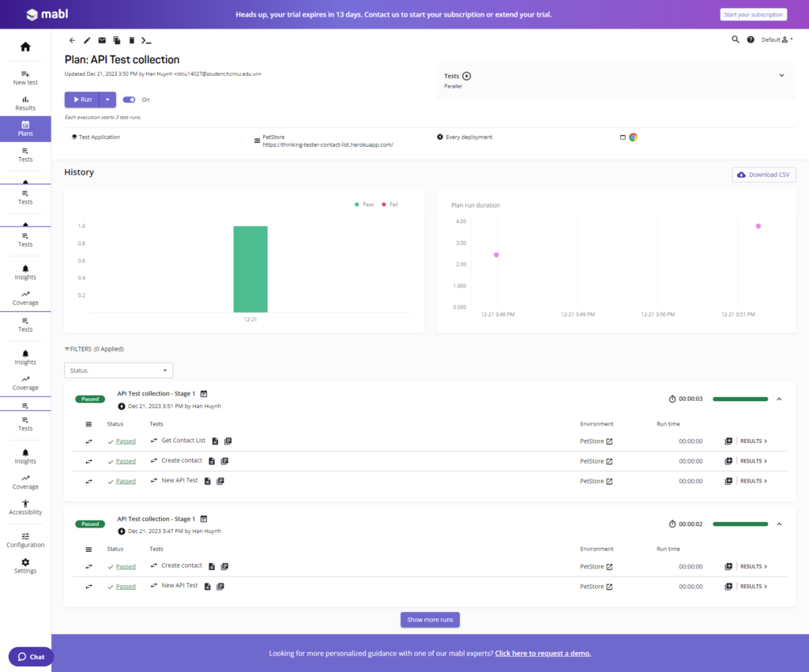Click Show more runs button
This screenshot has height=672, width=809.
point(430,620)
